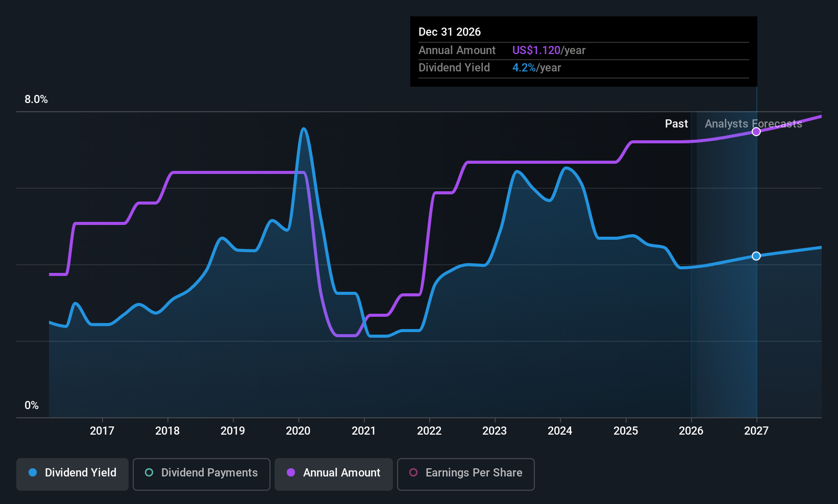
Task: Toggle the Dividend Yield legend button
Action: tap(72, 474)
